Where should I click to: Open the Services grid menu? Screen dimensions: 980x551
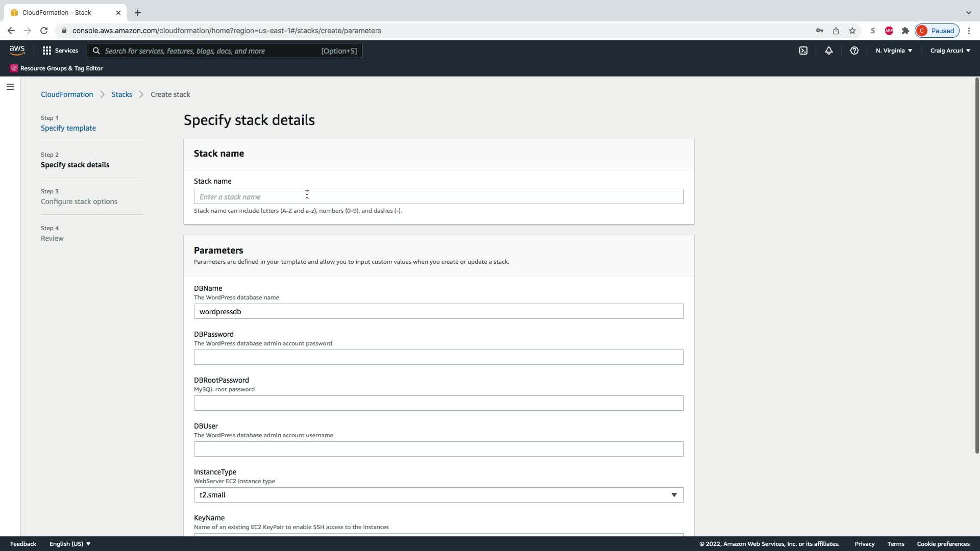click(x=60, y=51)
